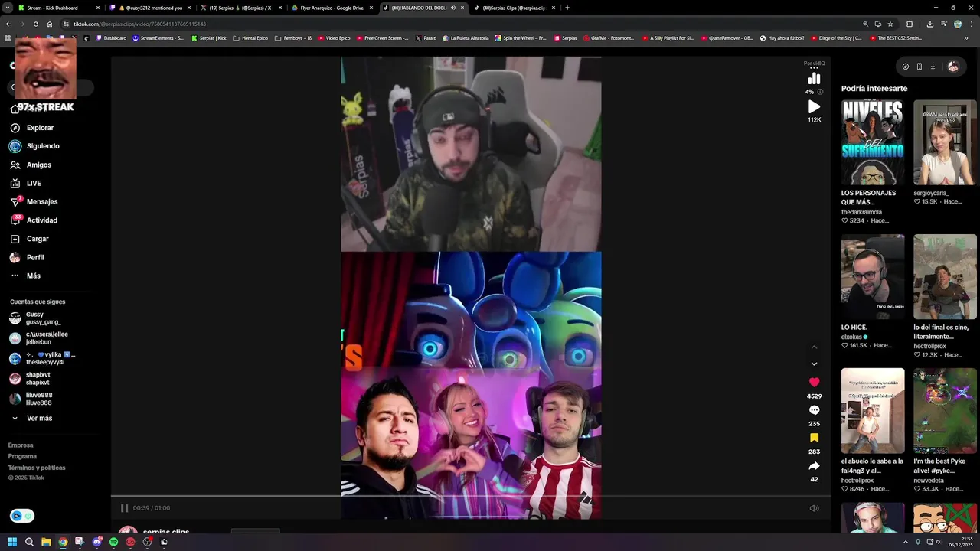Open Spotify from the taskbar
This screenshot has height=551, width=980.
(x=113, y=542)
